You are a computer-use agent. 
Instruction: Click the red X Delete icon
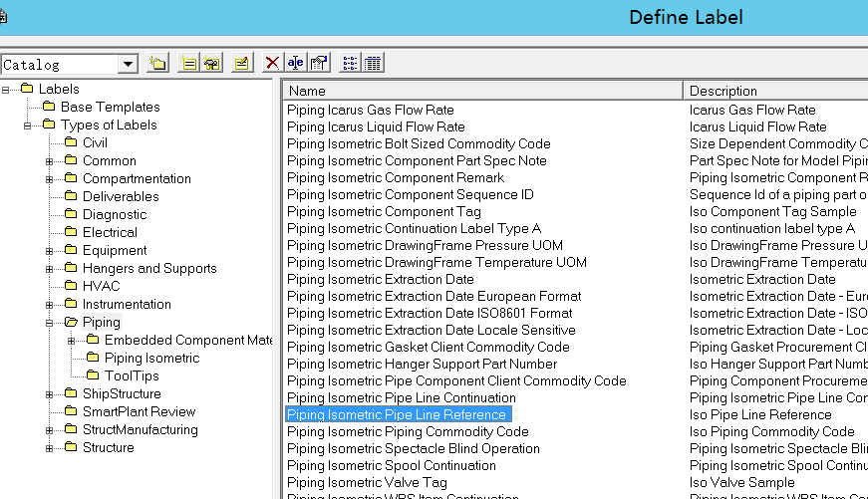[272, 63]
